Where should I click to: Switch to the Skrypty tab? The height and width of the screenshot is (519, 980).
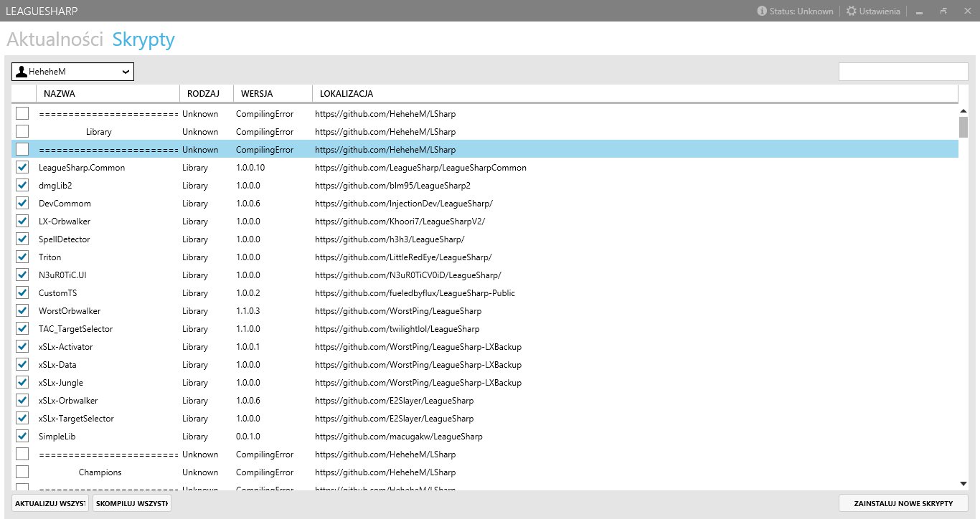click(x=143, y=39)
